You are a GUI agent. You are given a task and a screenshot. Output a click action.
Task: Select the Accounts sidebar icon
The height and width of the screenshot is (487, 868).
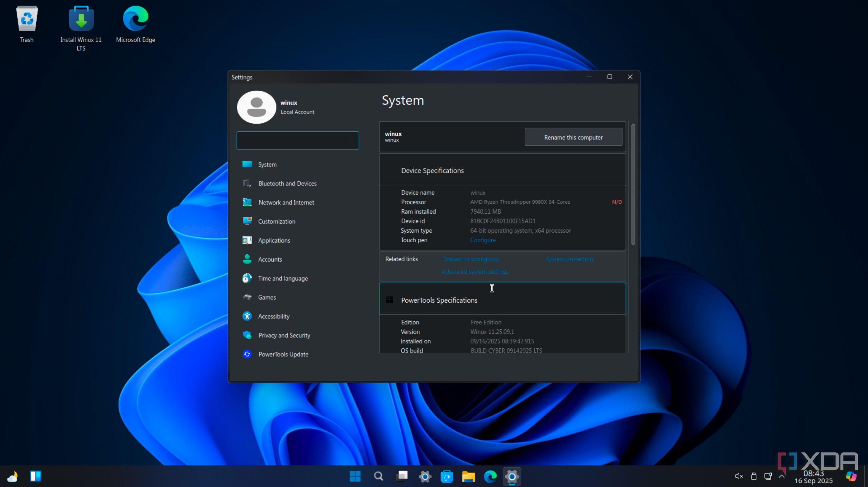(247, 259)
